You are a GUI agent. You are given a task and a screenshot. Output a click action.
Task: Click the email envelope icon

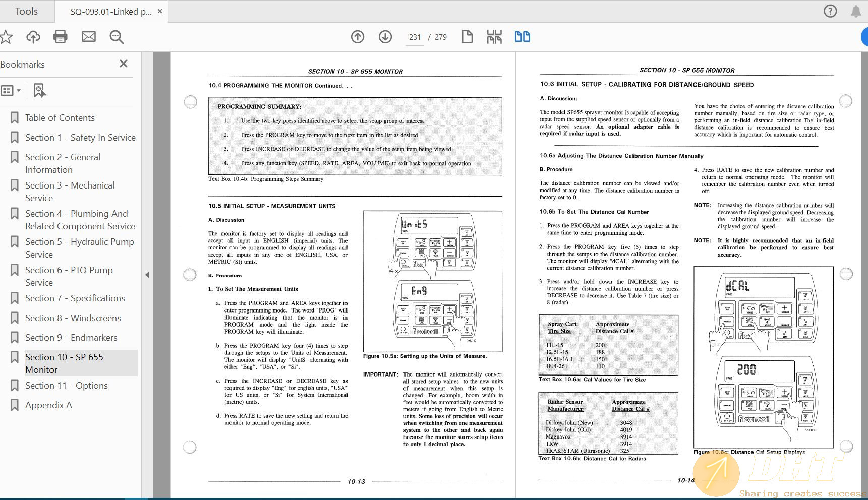[x=89, y=37]
